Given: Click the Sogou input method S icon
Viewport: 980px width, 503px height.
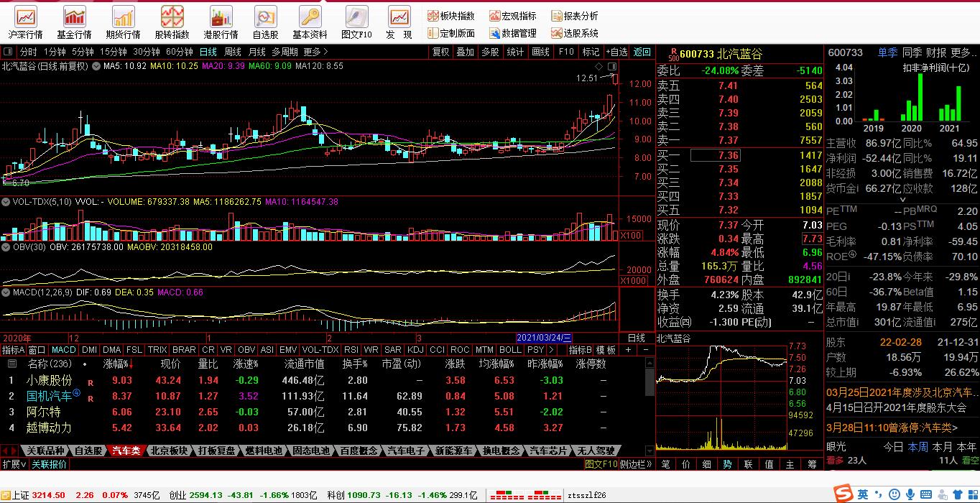Looking at the screenshot, I should tap(843, 494).
